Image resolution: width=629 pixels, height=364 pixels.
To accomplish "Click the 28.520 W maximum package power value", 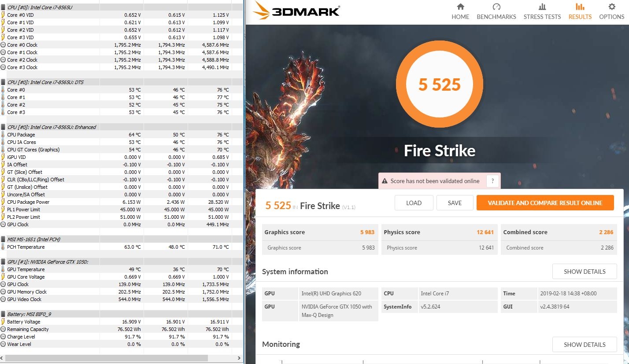I will (218, 202).
